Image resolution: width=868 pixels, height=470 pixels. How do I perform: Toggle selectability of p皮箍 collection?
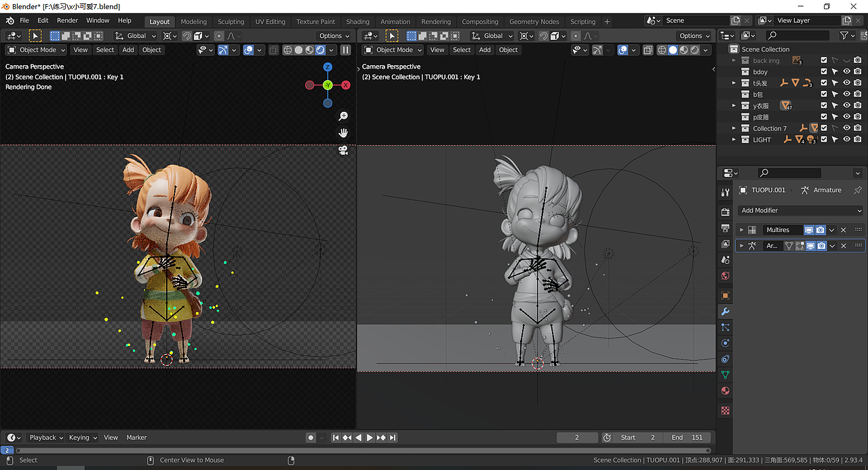(x=835, y=117)
